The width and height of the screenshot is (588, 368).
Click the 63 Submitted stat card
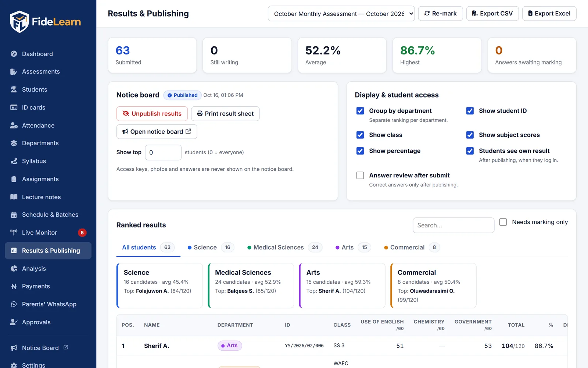point(152,55)
